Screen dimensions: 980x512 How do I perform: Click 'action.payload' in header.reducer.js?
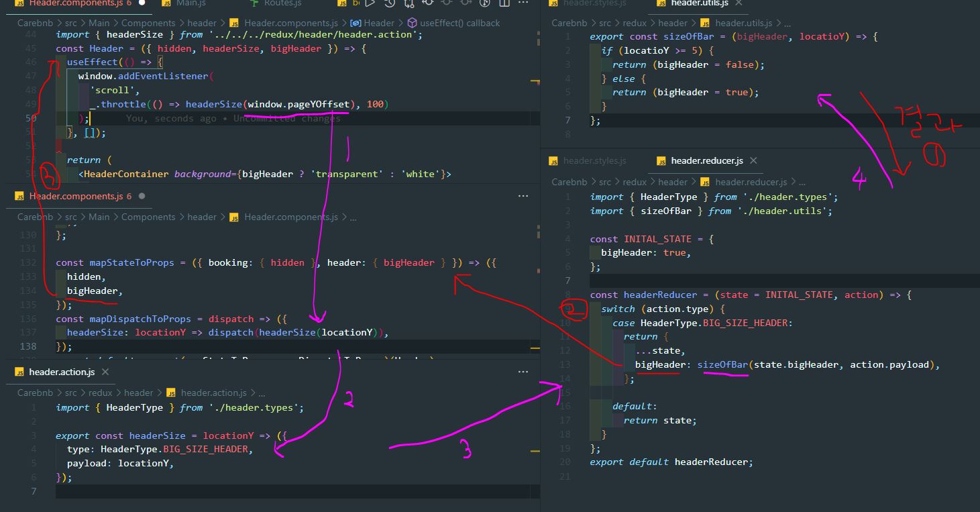889,364
